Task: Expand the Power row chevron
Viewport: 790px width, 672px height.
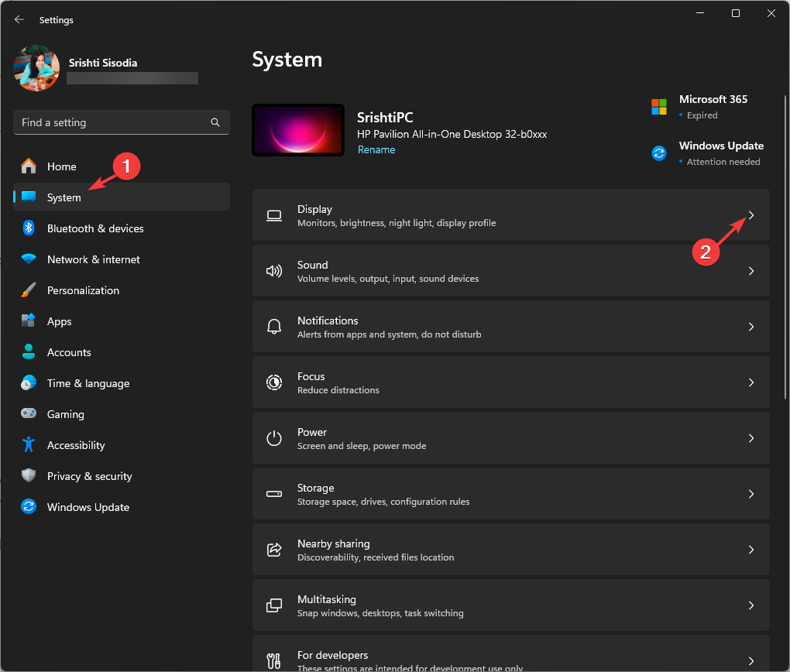Action: 751,438
